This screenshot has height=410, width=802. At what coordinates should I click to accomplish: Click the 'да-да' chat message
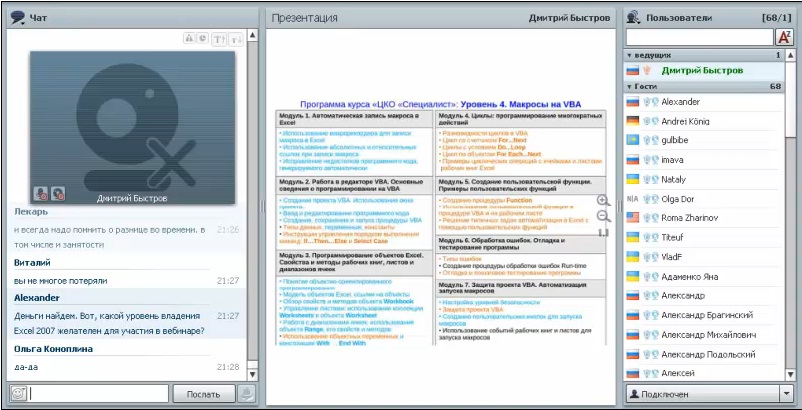26,367
